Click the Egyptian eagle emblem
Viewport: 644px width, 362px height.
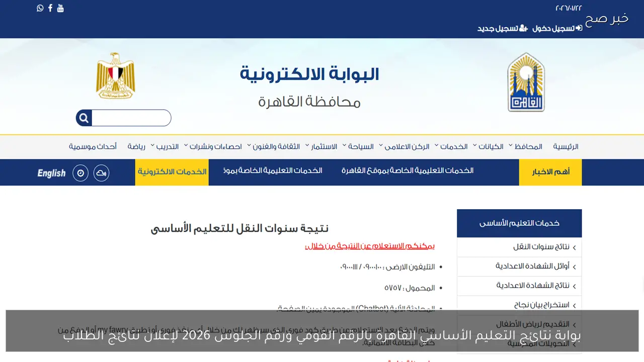115,75
